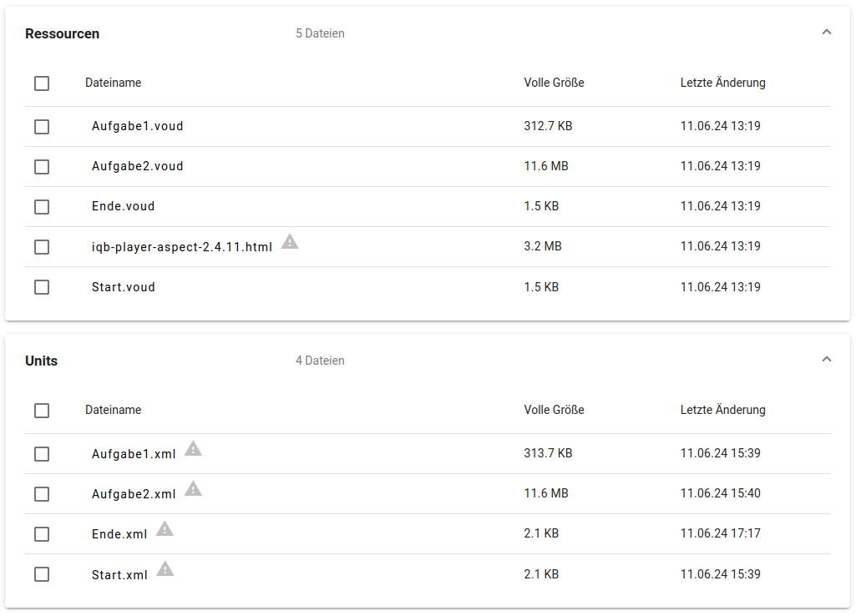Check the box for Ende.xml
The image size is (856, 616).
[x=42, y=534]
